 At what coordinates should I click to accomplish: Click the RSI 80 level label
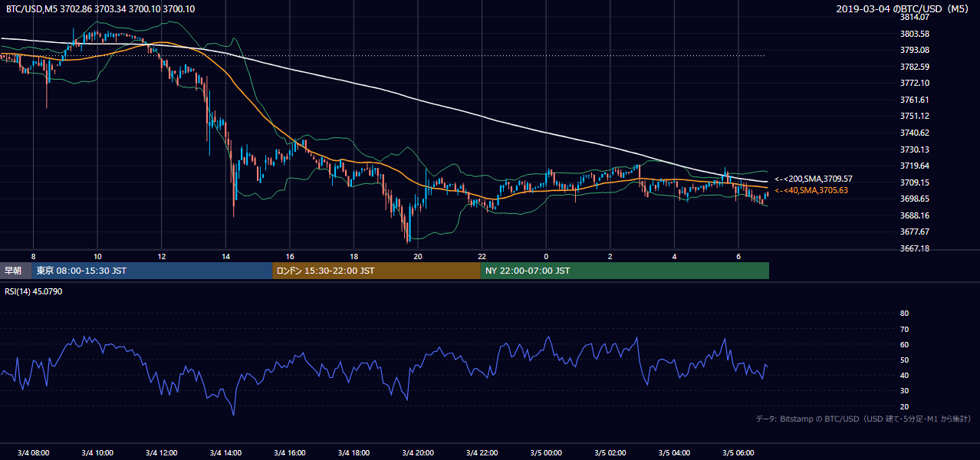(x=904, y=314)
